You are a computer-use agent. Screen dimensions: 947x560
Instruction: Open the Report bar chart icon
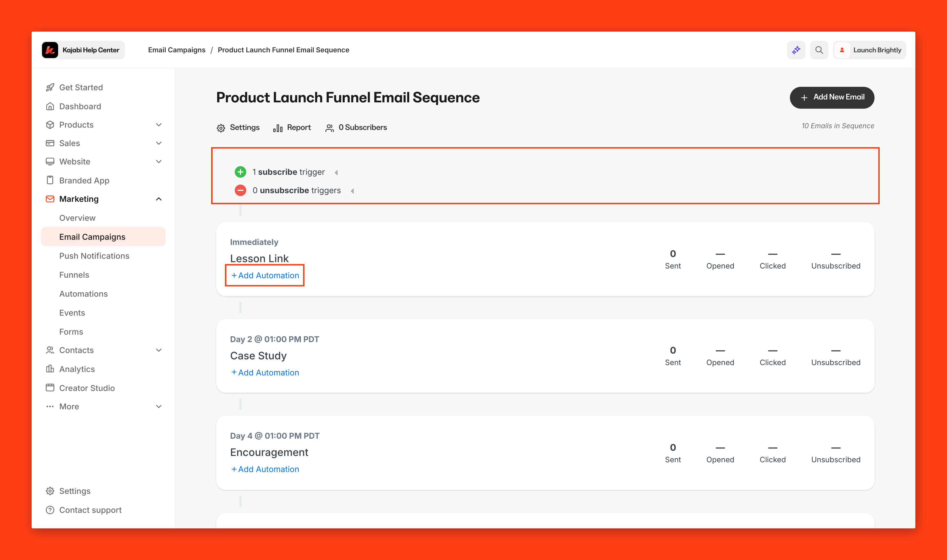pyautogui.click(x=278, y=128)
